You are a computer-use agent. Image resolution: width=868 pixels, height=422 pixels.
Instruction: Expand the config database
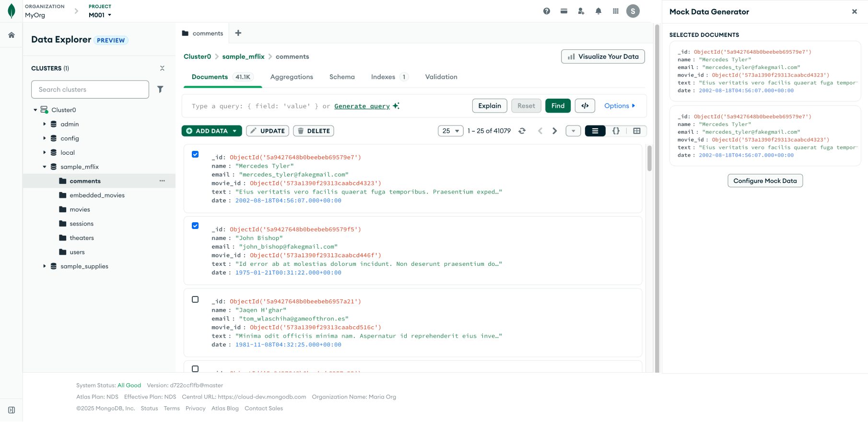[x=45, y=138]
